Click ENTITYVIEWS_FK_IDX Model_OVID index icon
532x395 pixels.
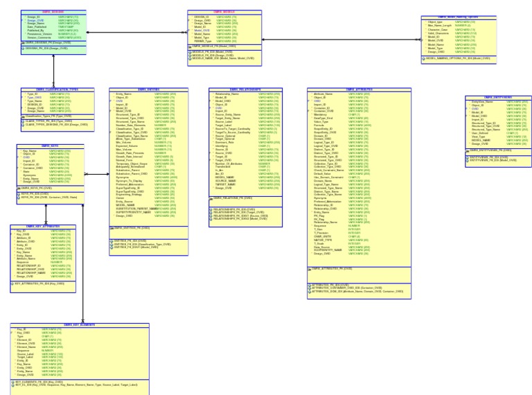[468, 160]
